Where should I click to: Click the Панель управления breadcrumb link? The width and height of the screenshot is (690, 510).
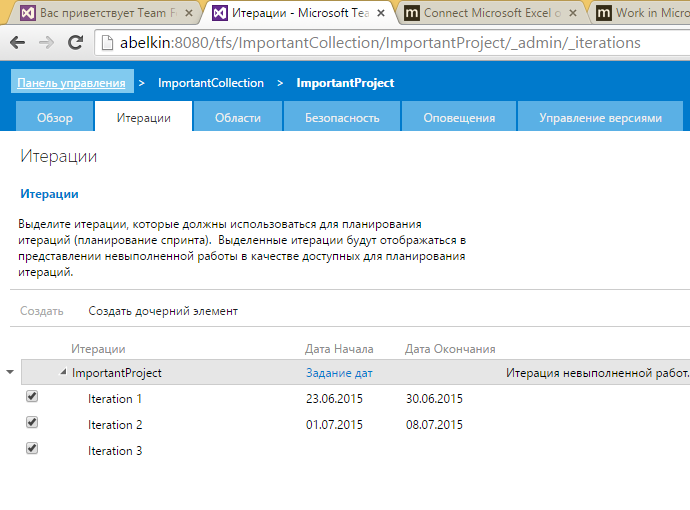tap(71, 83)
